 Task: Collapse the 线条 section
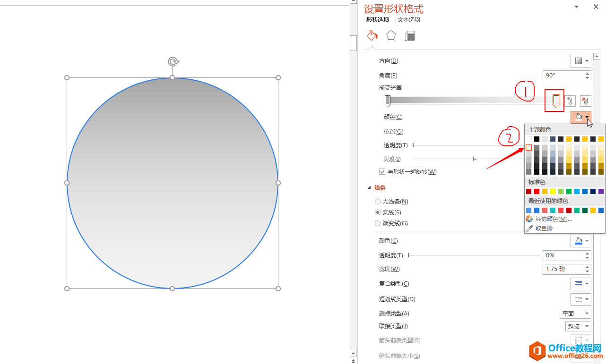370,188
